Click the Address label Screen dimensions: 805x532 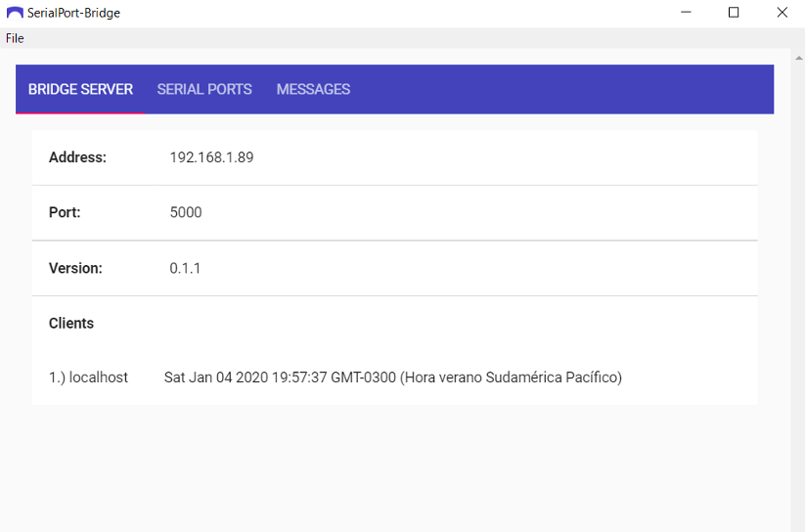point(77,157)
